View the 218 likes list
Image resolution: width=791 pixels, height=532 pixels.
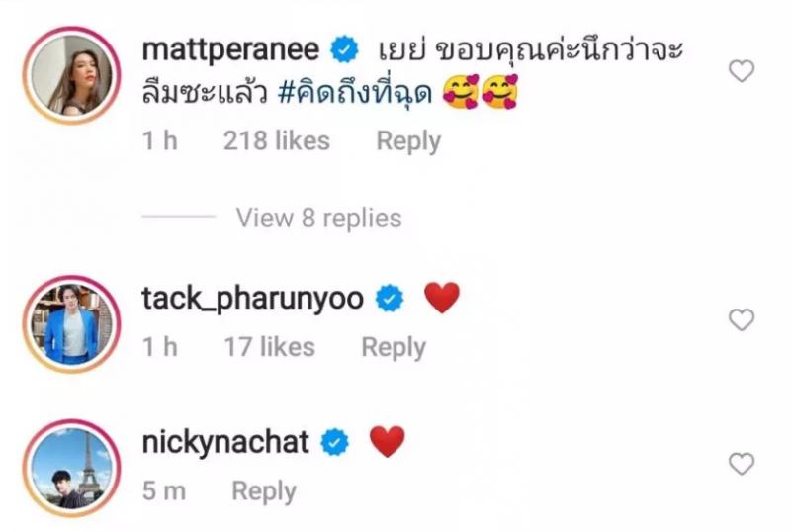(x=277, y=140)
